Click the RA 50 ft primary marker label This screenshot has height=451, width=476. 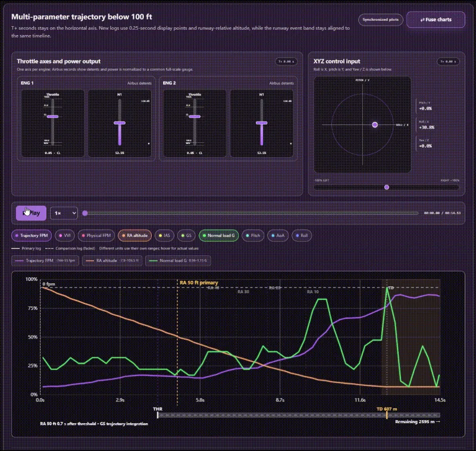click(x=199, y=283)
